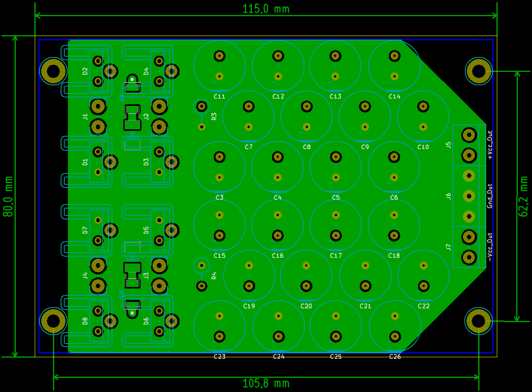Image resolution: width=532 pixels, height=392 pixels.
Task: Select the C20 reference label
Action: (x=306, y=306)
